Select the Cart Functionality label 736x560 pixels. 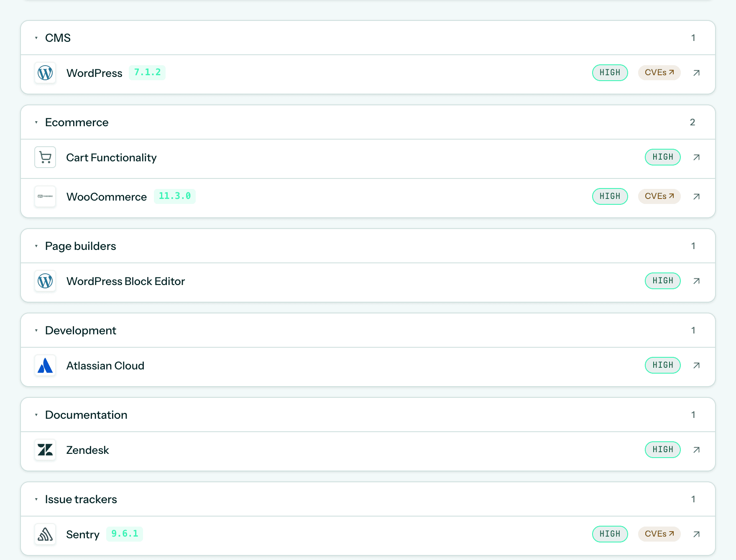pos(111,158)
